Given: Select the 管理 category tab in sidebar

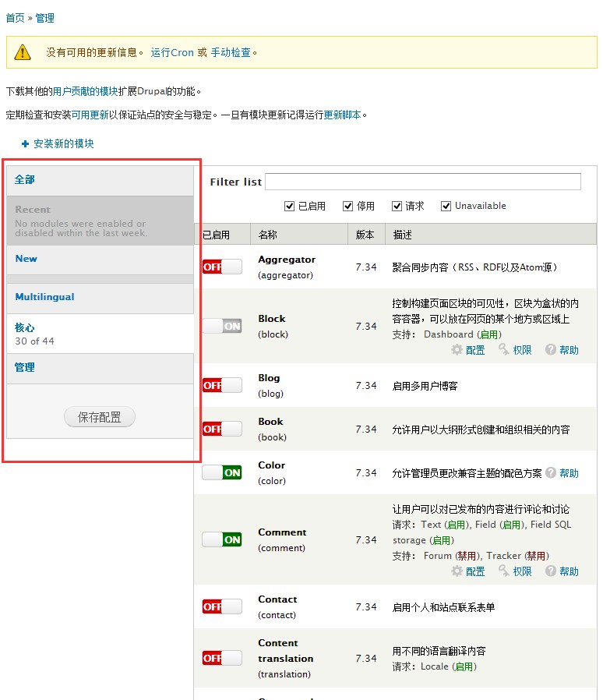Looking at the screenshot, I should tap(100, 368).
